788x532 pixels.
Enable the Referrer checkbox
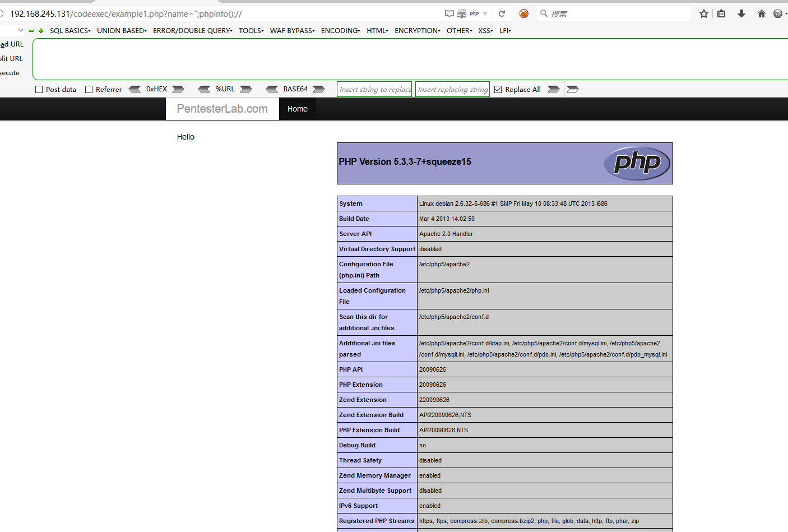[x=89, y=90]
